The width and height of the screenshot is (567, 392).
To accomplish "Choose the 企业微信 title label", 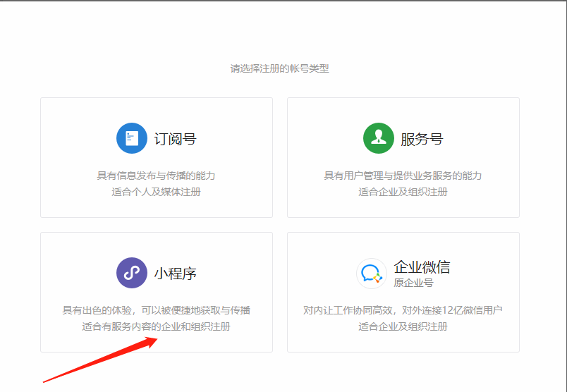I will [422, 267].
